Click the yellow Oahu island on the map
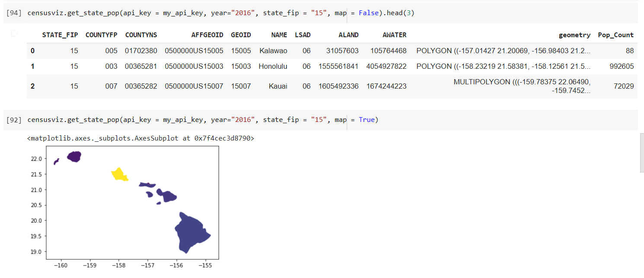This screenshot has height=278, width=644. coord(119,175)
